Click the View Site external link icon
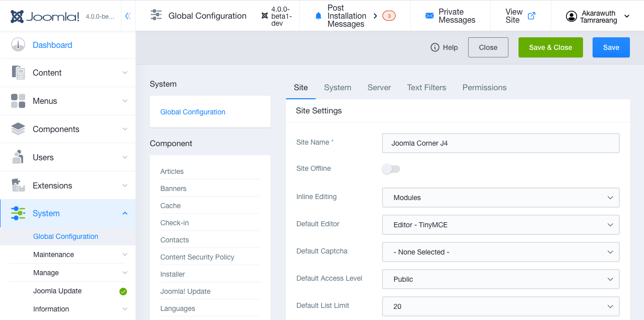 pos(531,16)
